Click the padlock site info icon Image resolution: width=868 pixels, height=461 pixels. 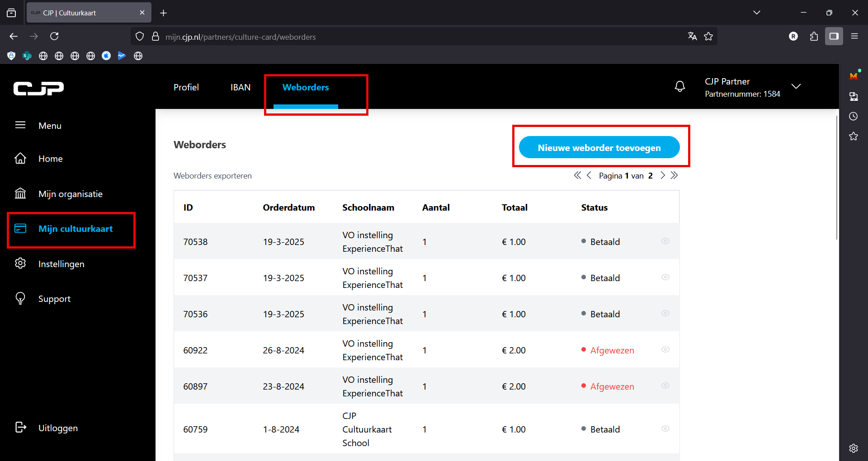(x=156, y=36)
